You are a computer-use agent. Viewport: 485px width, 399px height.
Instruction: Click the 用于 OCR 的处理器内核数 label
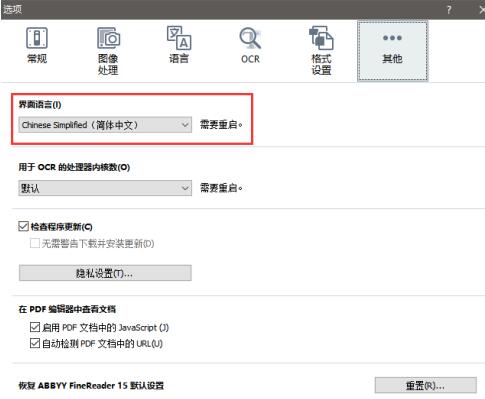tap(74, 167)
